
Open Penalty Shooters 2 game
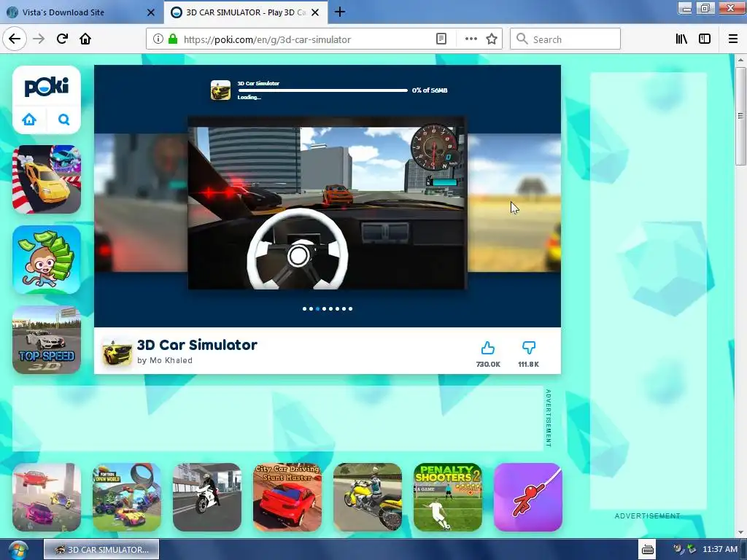[448, 497]
